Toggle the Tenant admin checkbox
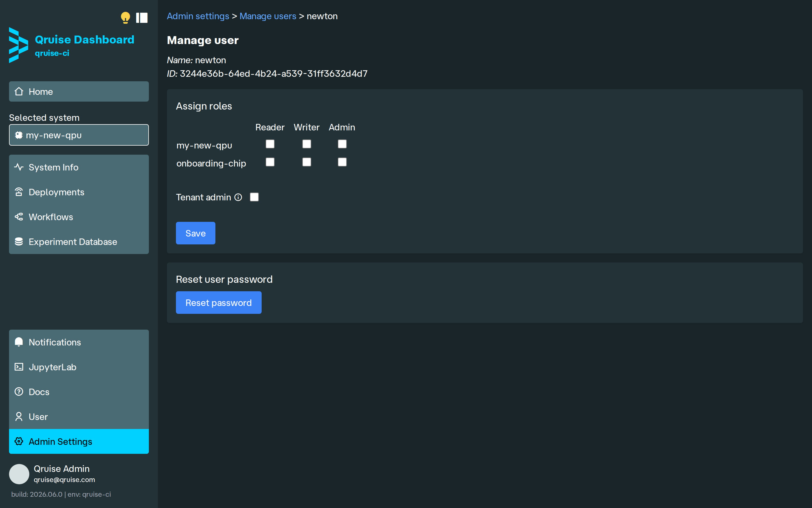812x508 pixels. click(x=254, y=197)
